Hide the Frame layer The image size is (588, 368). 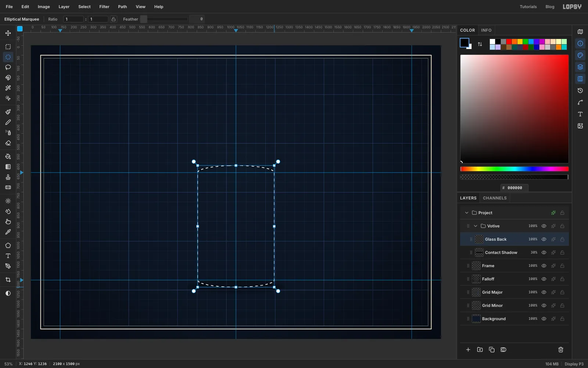[x=544, y=266]
